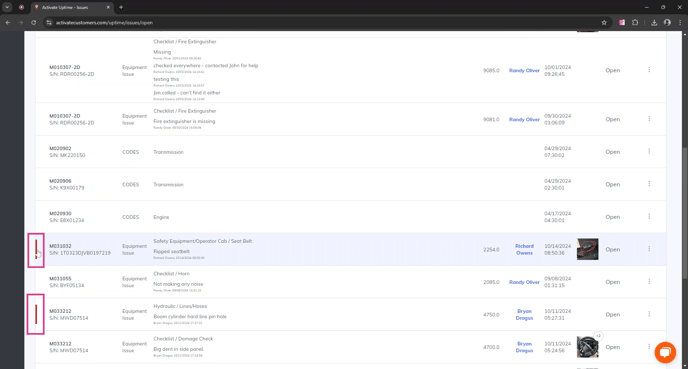Click Fire extinguisher is missing text
The width and height of the screenshot is (688, 369).
click(x=184, y=121)
